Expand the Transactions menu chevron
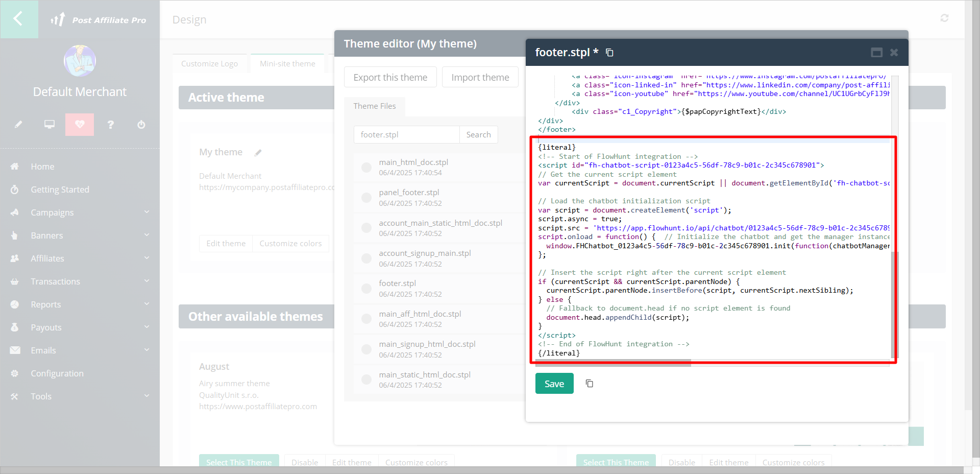 [147, 281]
